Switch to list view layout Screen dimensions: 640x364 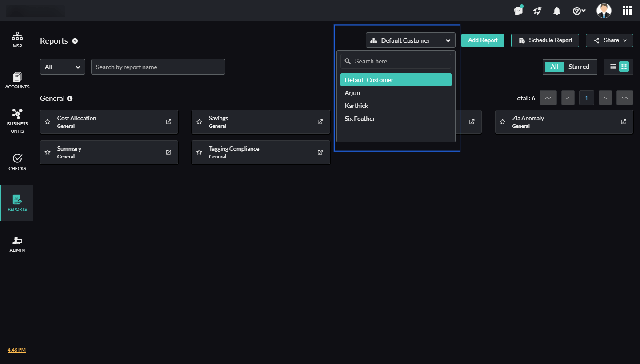(613, 67)
